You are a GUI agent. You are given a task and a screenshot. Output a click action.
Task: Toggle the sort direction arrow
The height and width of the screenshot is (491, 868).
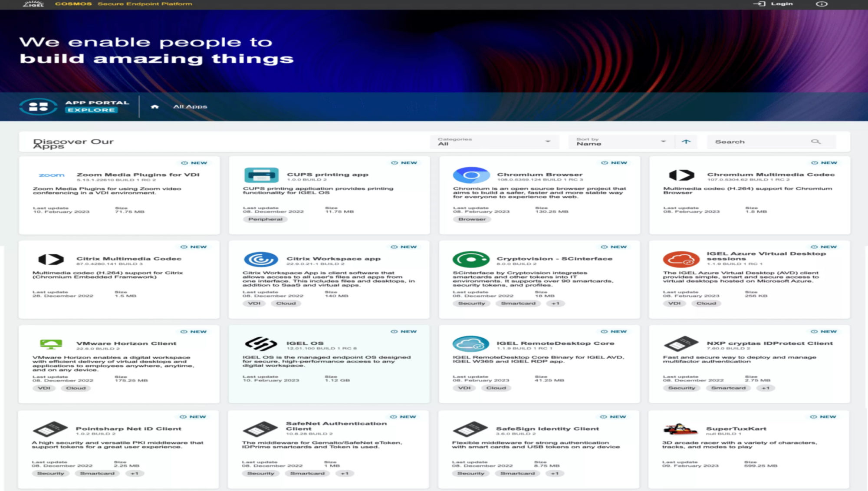click(x=686, y=142)
